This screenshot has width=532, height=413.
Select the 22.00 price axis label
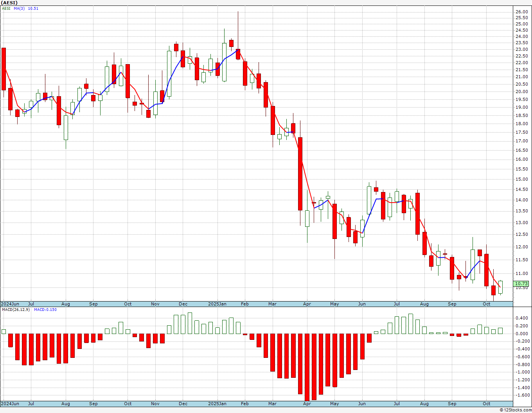pyautogui.click(x=521, y=63)
